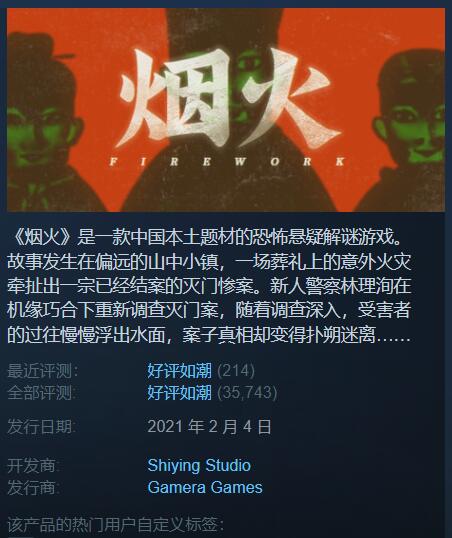Open all reviews 好评如潮 summary link
Viewport: 452px width, 538px height.
(179, 393)
